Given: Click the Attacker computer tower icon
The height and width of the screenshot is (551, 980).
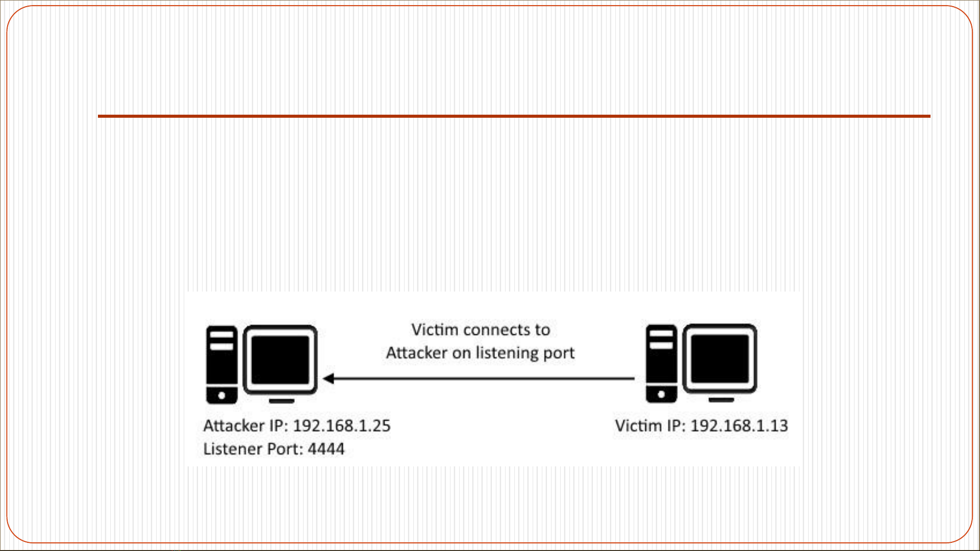Looking at the screenshot, I should point(222,365).
